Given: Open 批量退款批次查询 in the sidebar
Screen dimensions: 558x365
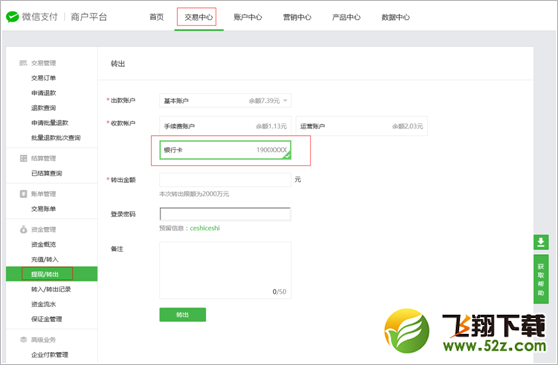Looking at the screenshot, I should 56,138.
